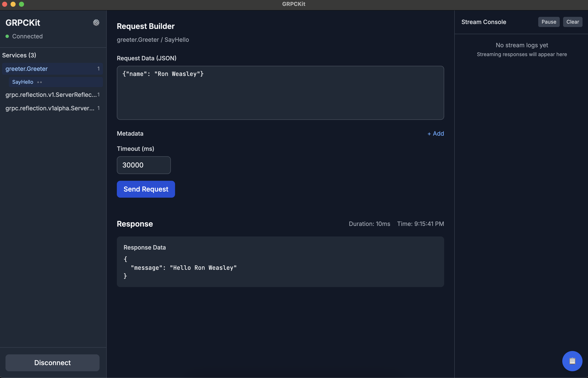The height and width of the screenshot is (378, 588).
Task: Click the green fullscreen window button
Action: point(22,4)
